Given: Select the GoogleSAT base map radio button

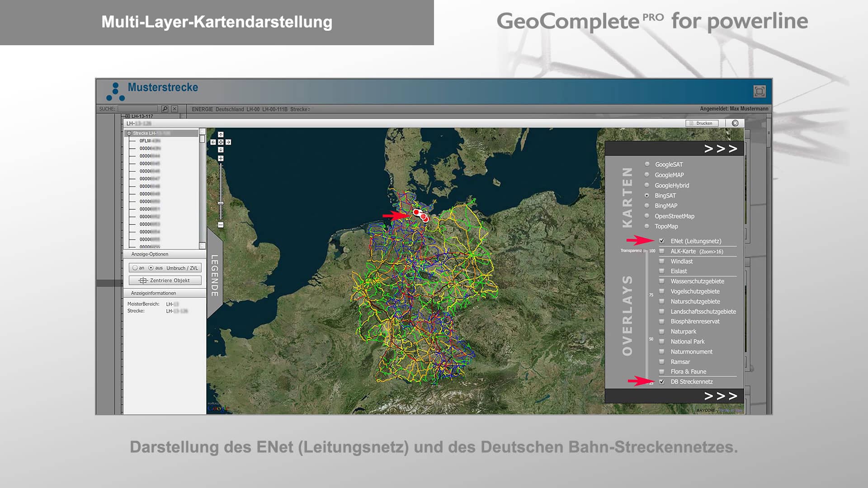Looking at the screenshot, I should coord(646,164).
